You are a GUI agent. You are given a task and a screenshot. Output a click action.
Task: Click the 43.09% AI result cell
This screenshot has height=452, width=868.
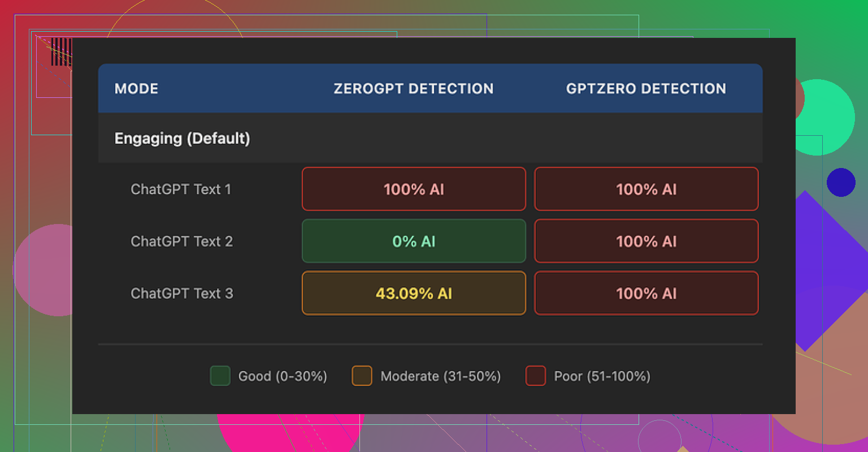pyautogui.click(x=414, y=294)
